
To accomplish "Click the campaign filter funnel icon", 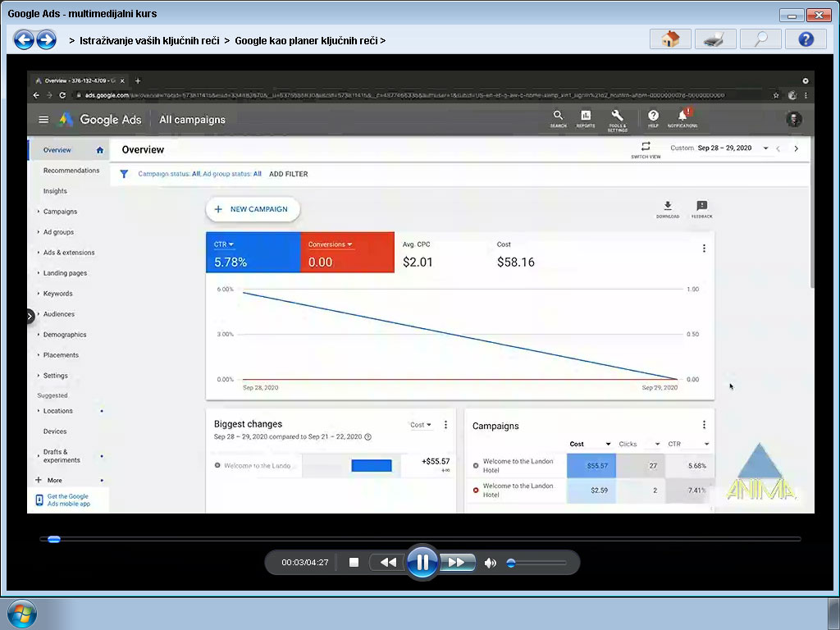I will 124,174.
